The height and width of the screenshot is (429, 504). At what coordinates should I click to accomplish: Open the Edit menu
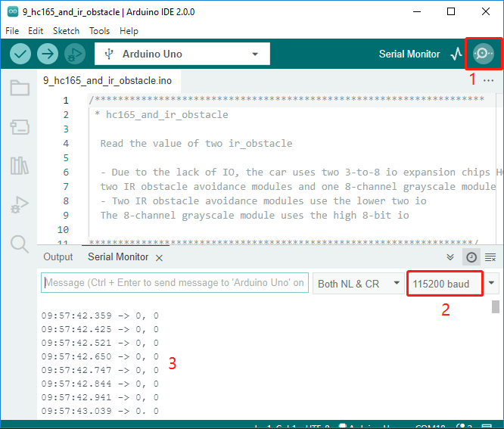pos(36,31)
